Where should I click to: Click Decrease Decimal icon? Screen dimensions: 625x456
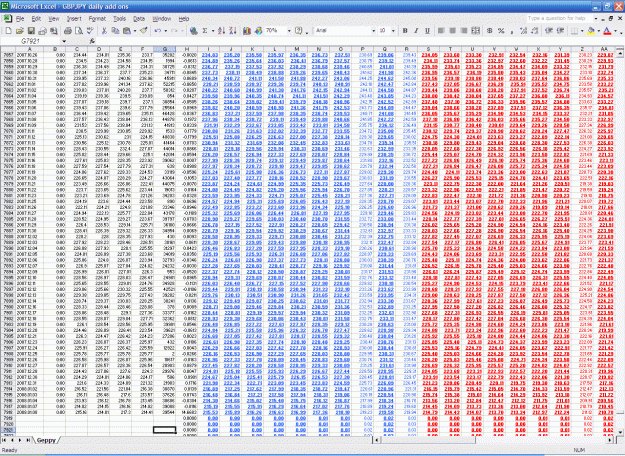pos(535,31)
